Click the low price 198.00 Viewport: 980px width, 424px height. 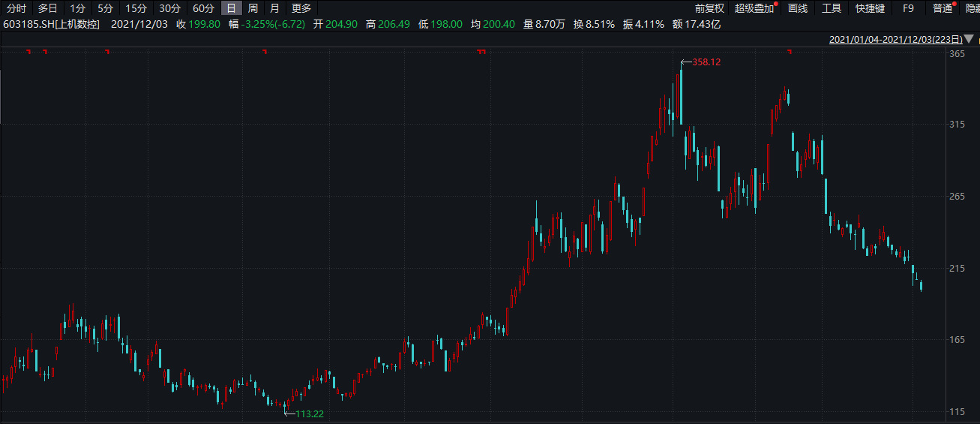tap(447, 24)
